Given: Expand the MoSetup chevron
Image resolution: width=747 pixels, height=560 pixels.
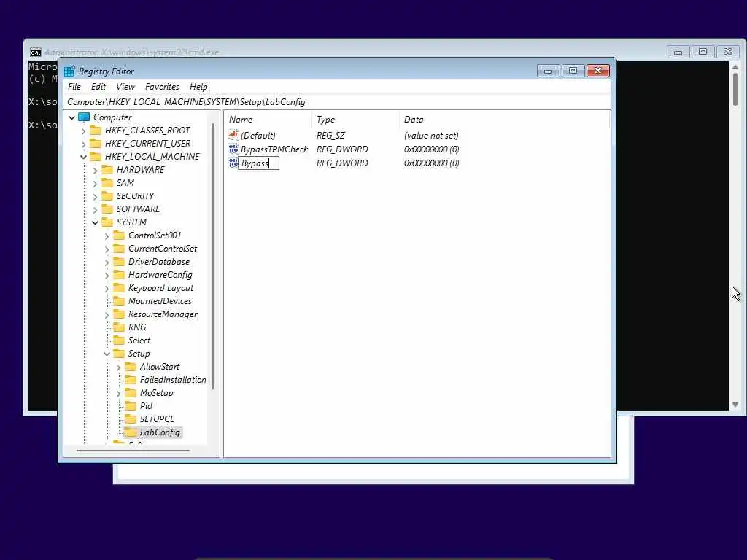Looking at the screenshot, I should coord(119,393).
